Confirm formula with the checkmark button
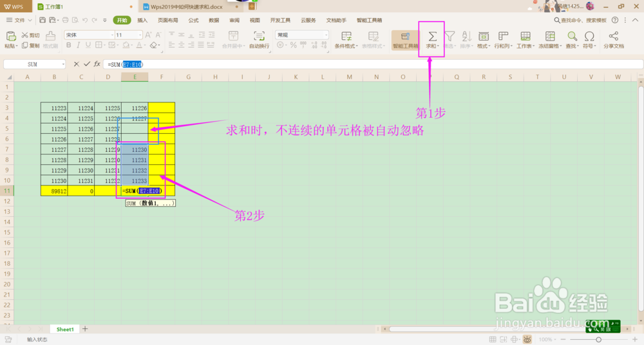Image resolution: width=644 pixels, height=345 pixels. 87,64
